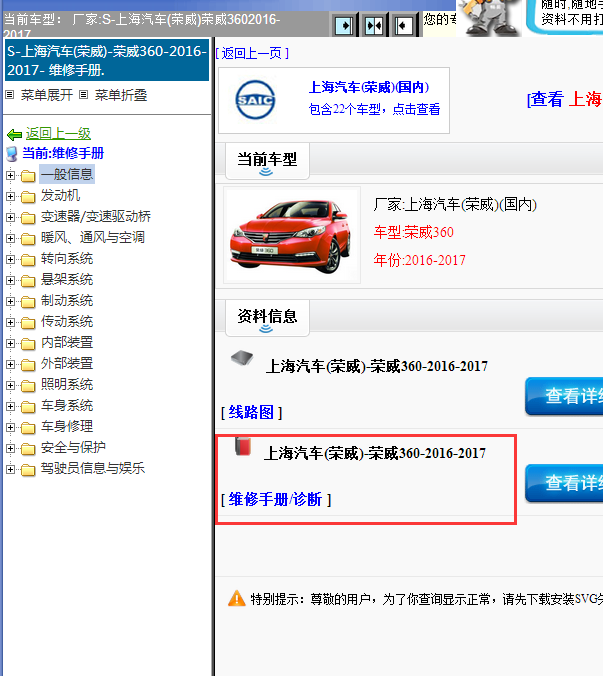Click the folder icon of 转向系统
This screenshot has width=603, height=676.
(28, 260)
